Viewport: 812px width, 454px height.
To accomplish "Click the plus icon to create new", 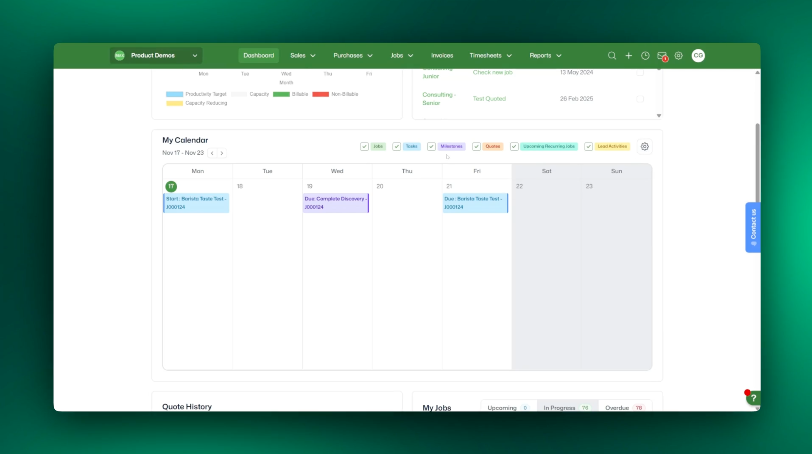I will click(x=629, y=56).
